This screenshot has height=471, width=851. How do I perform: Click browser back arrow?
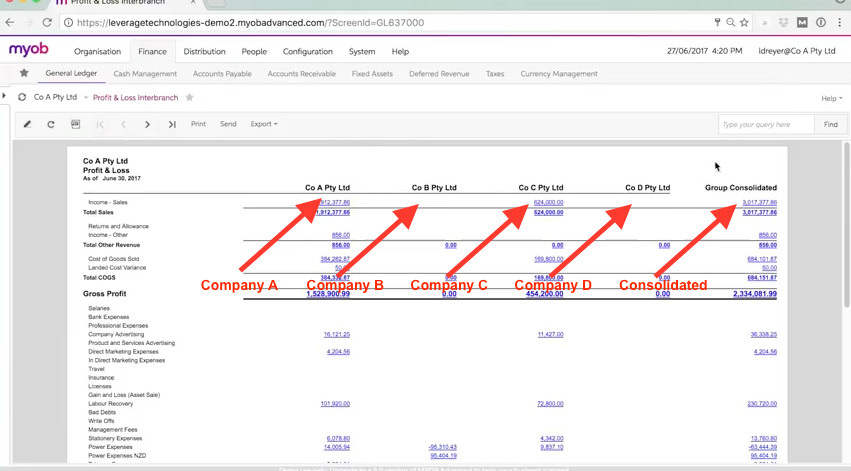click(10, 22)
